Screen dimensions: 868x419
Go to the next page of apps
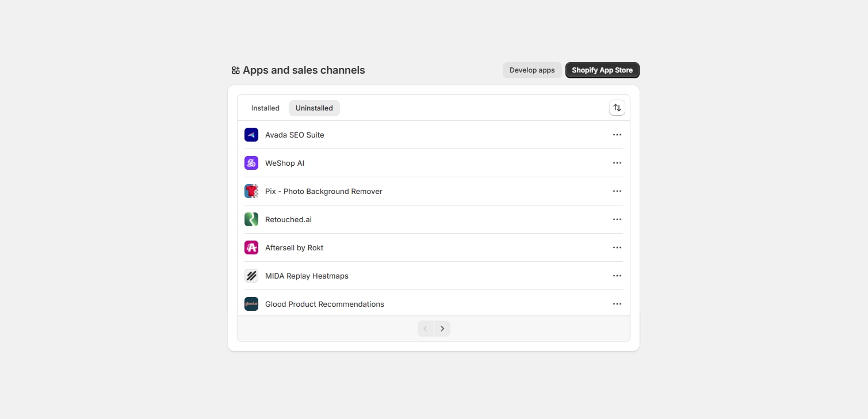(x=442, y=328)
